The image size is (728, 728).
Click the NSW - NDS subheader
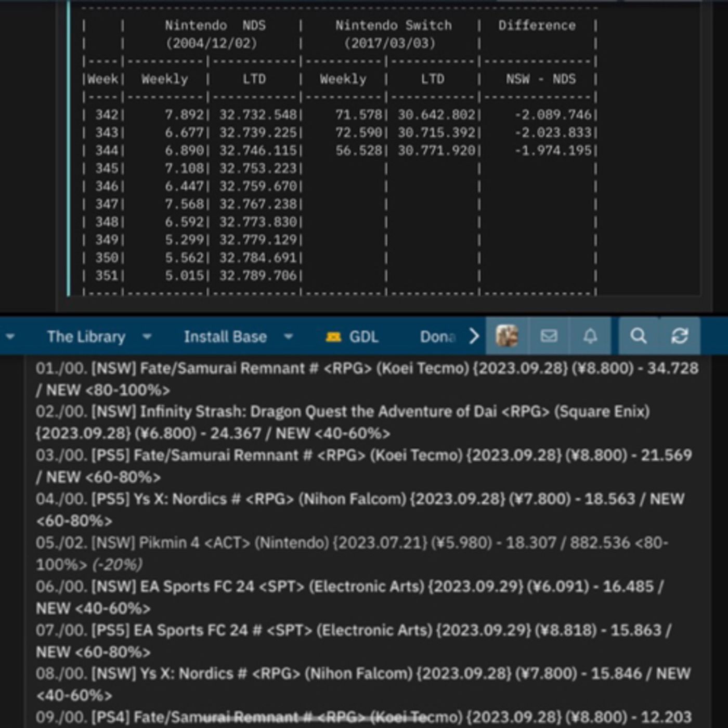pyautogui.click(x=541, y=79)
